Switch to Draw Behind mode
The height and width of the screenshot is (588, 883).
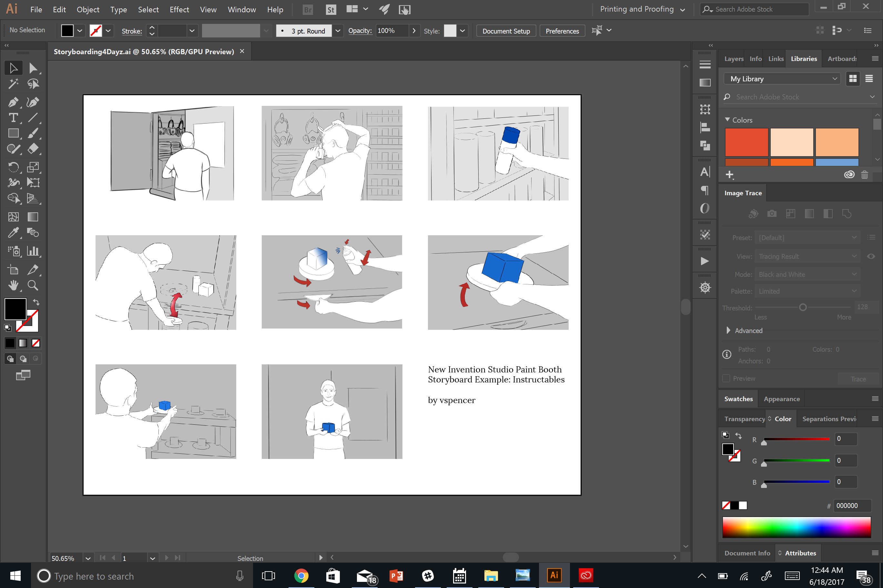coord(23,359)
